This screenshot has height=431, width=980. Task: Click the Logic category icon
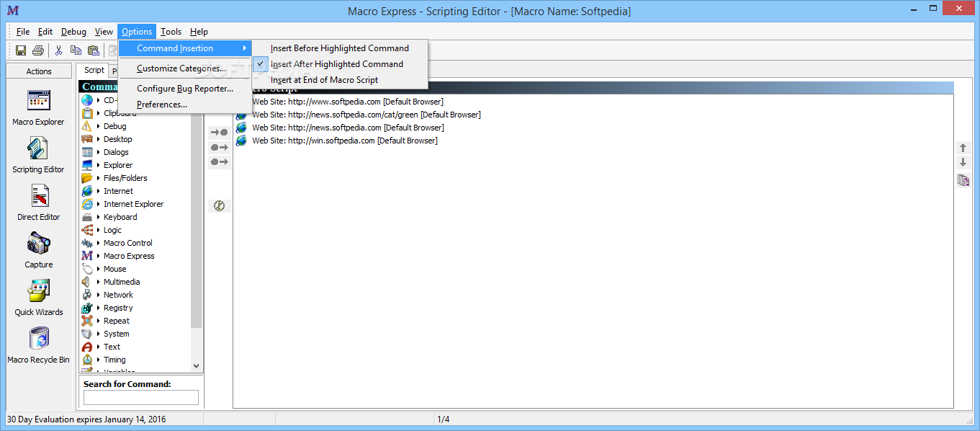(x=87, y=230)
